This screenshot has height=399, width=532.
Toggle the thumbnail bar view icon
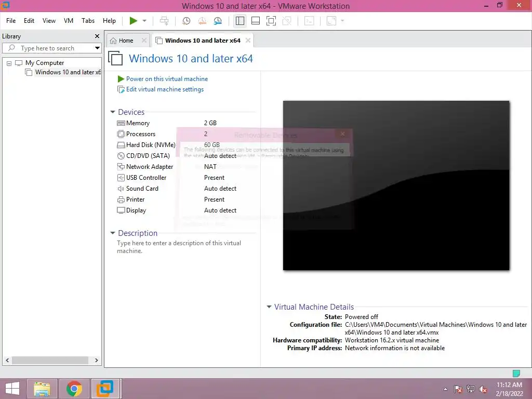pyautogui.click(x=256, y=21)
